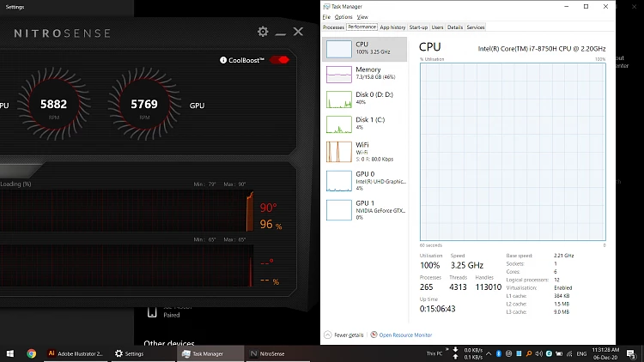Select Disk 0 (D: D:) performance item
Image resolution: width=644 pixels, height=362 pixels.
(365, 99)
